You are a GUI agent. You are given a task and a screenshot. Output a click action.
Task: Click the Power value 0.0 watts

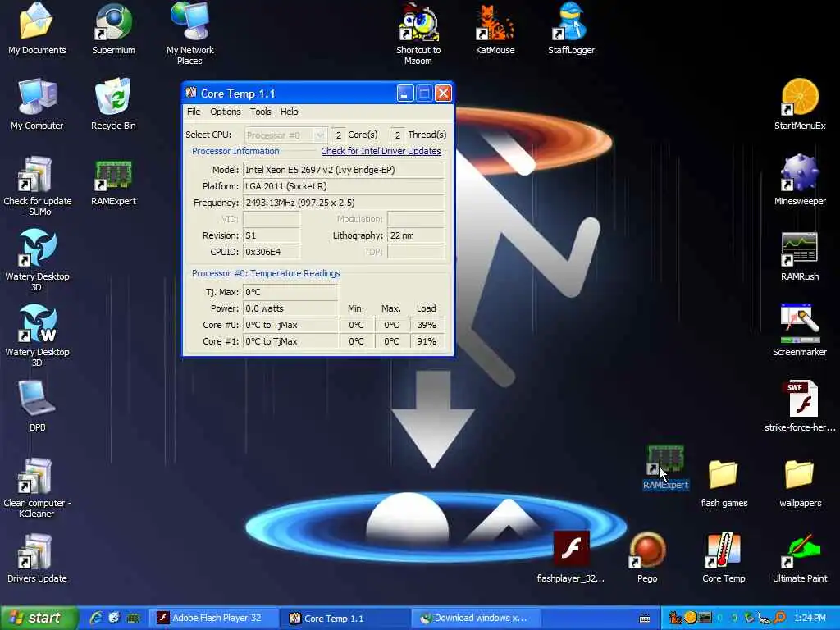[290, 308]
